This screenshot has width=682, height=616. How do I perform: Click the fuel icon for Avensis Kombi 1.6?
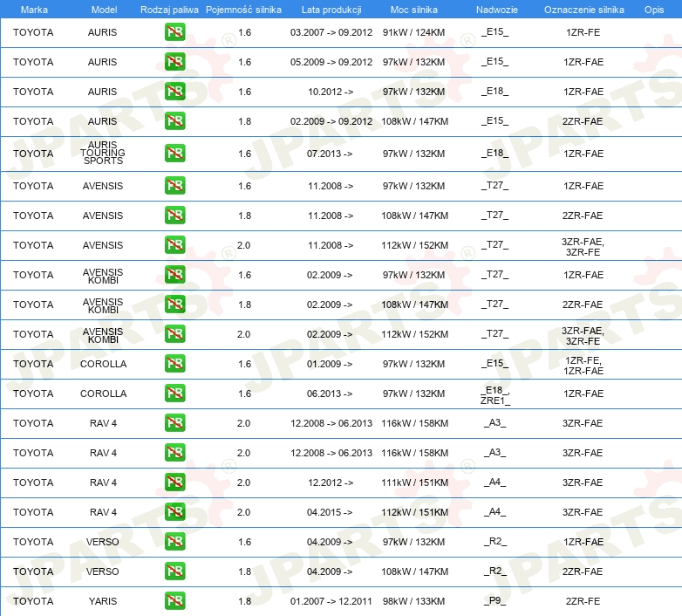pyautogui.click(x=174, y=275)
